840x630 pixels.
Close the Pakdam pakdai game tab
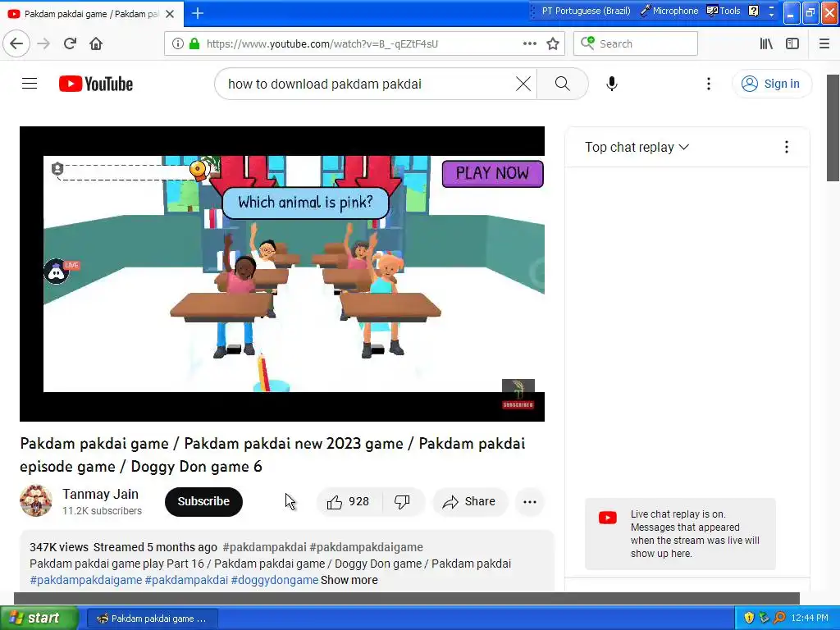point(170,14)
